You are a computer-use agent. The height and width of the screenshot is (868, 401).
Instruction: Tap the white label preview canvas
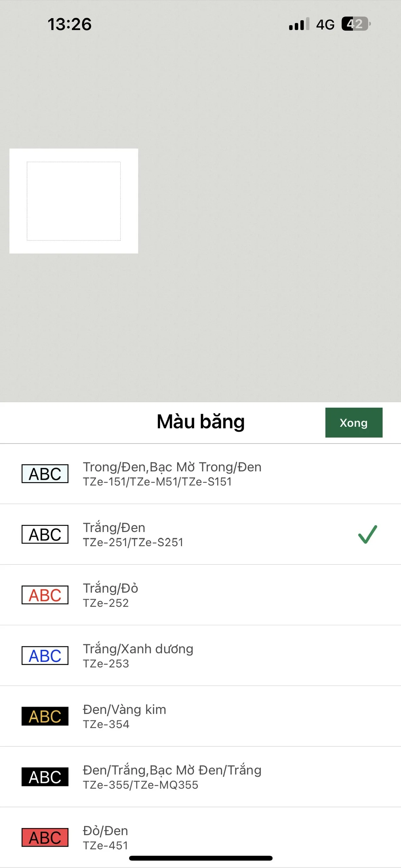pos(74,201)
